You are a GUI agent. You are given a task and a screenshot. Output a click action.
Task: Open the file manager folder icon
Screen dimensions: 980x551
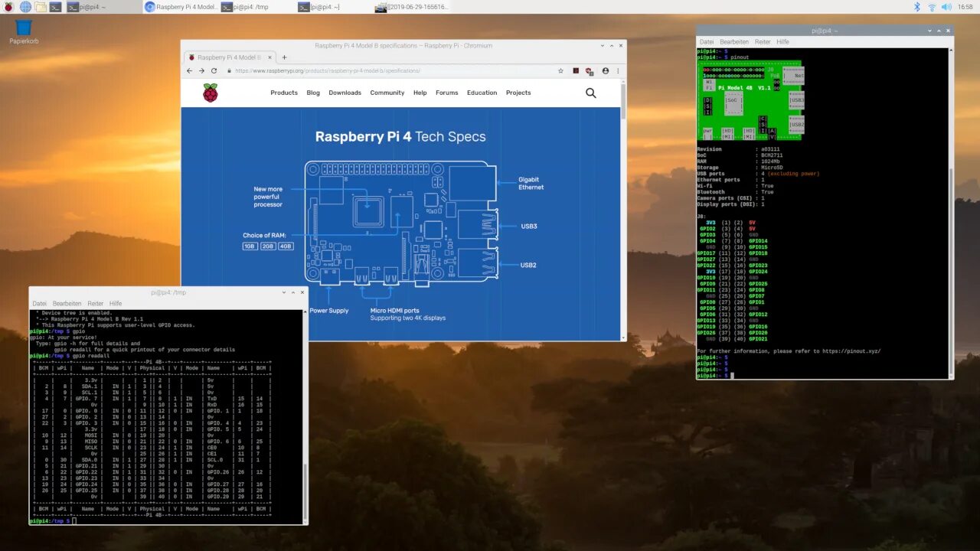point(41,7)
